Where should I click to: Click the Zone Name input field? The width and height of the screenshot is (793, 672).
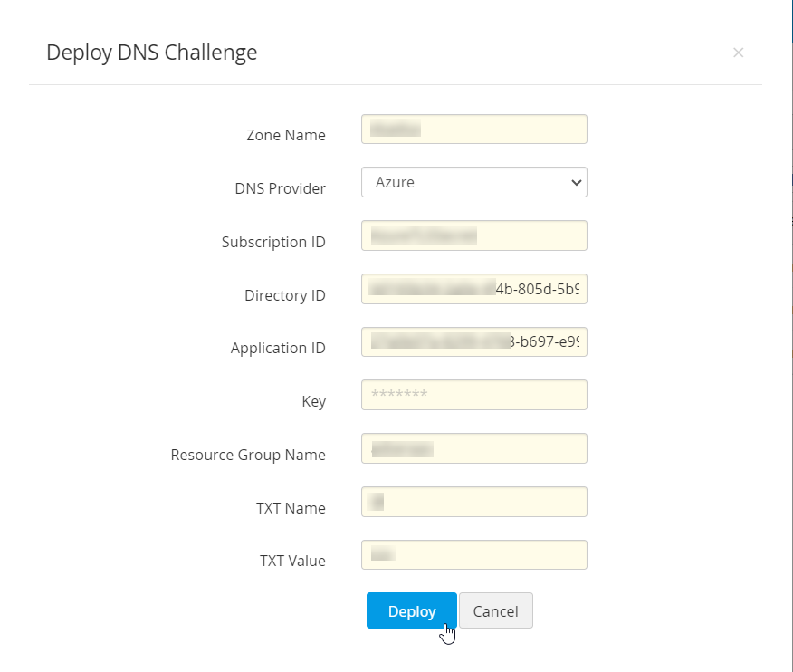click(x=473, y=130)
